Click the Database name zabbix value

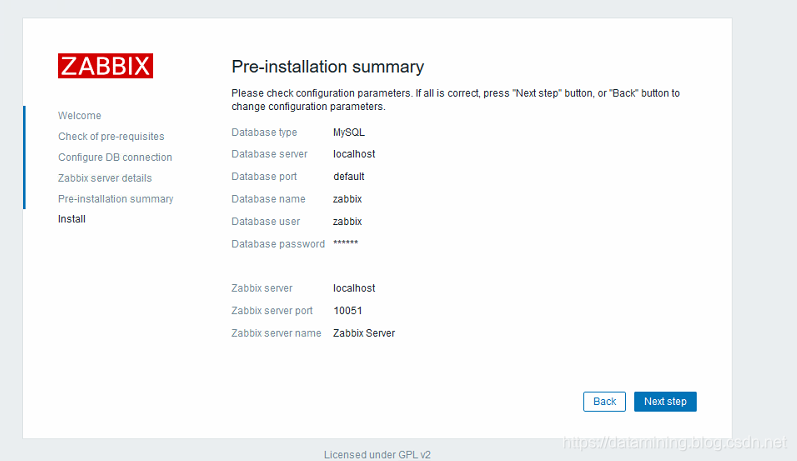347,199
